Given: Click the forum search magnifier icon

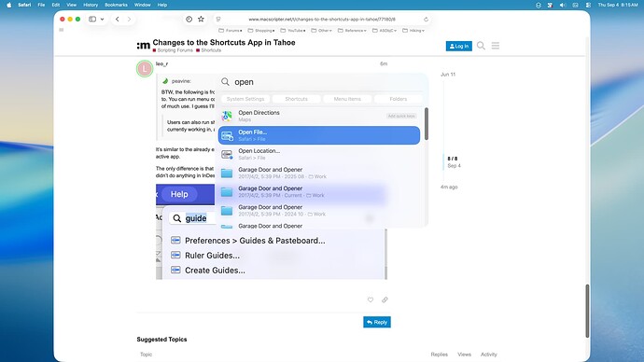Looking at the screenshot, I should [x=481, y=46].
